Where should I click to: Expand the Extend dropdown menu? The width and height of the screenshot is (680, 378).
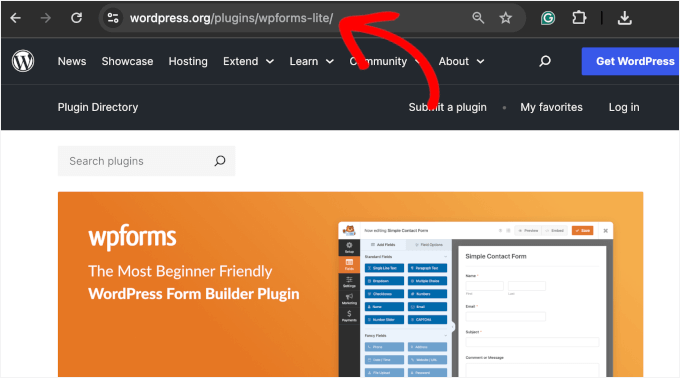click(x=248, y=62)
